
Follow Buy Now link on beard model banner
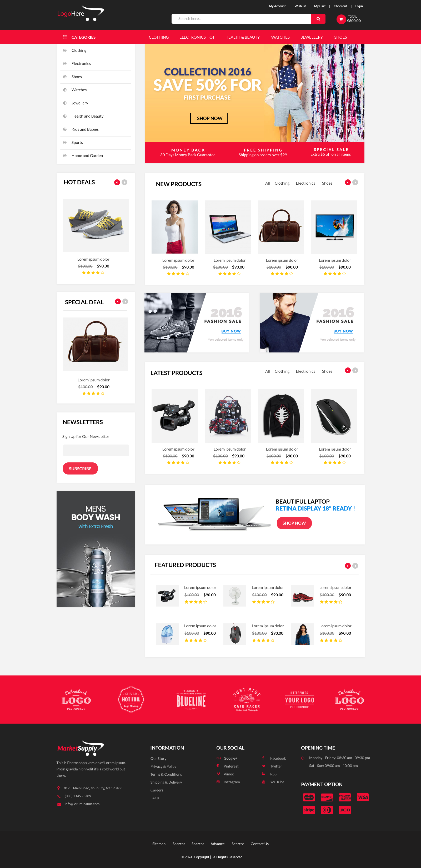(x=343, y=331)
